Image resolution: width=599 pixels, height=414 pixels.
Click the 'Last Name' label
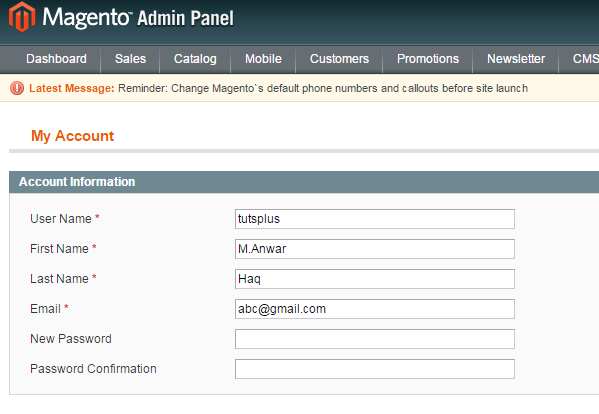point(59,279)
